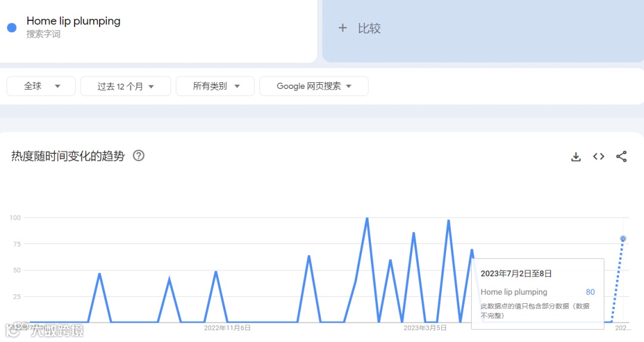Click the 50 y-axis label
This screenshot has height=342, width=644.
(x=17, y=270)
